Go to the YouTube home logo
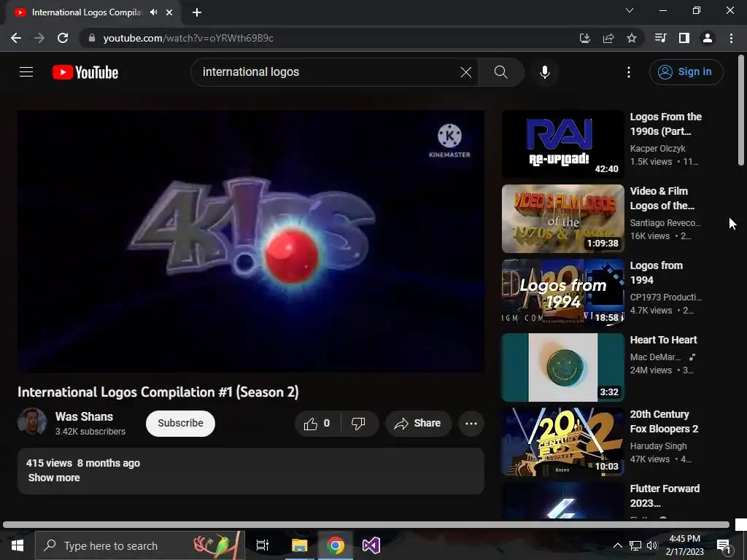Screen dimensions: 747x560 [85, 72]
